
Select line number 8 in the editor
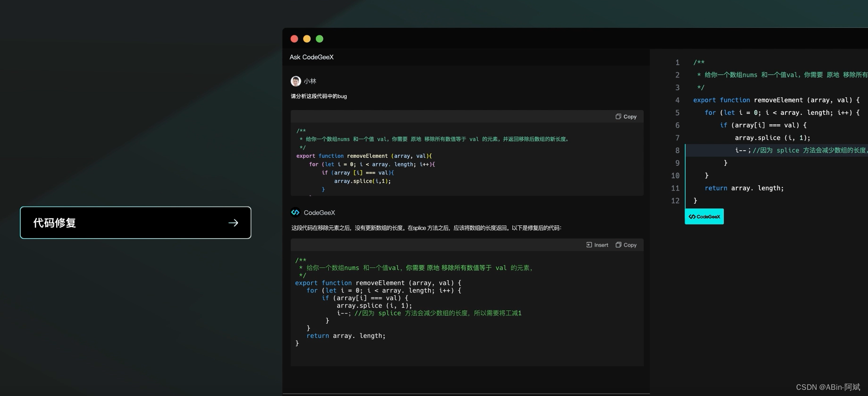pos(677,150)
